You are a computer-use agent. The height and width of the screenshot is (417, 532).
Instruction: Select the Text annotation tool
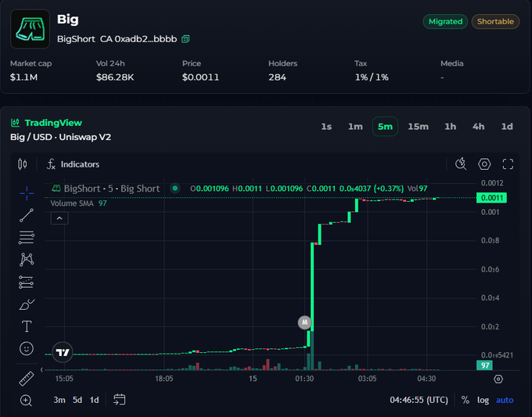point(27,326)
